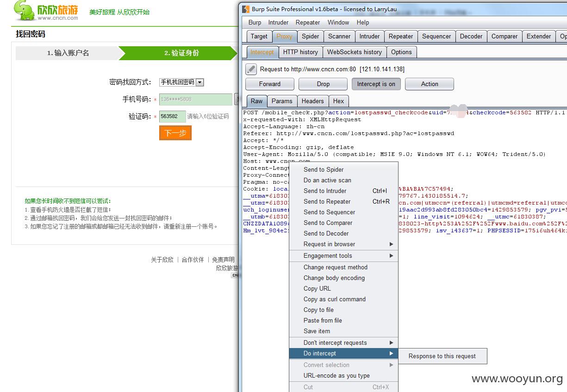Switch to the Hex view tab
This screenshot has height=392, width=567.
(x=338, y=101)
